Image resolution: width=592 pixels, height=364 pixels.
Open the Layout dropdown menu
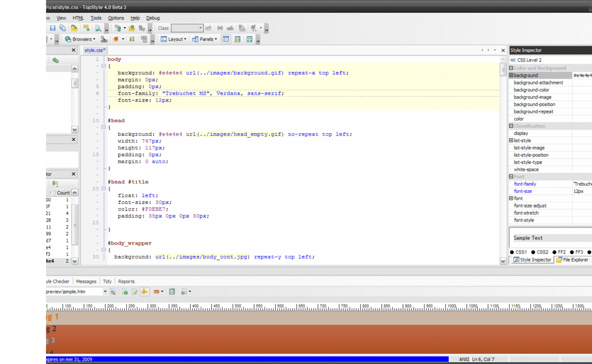click(173, 39)
